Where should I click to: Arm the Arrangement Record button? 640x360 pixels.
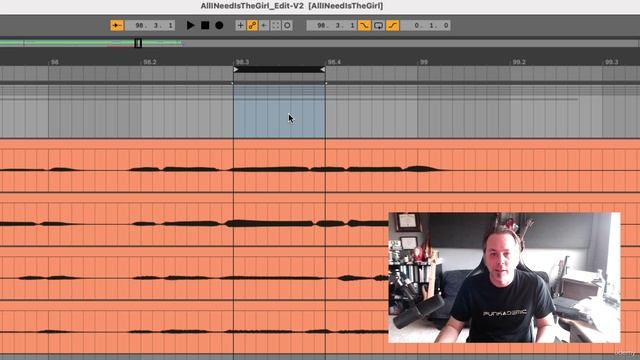(x=219, y=25)
